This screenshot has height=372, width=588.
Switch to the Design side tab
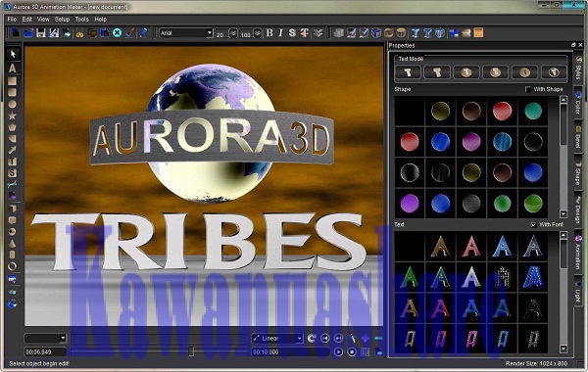[578, 209]
